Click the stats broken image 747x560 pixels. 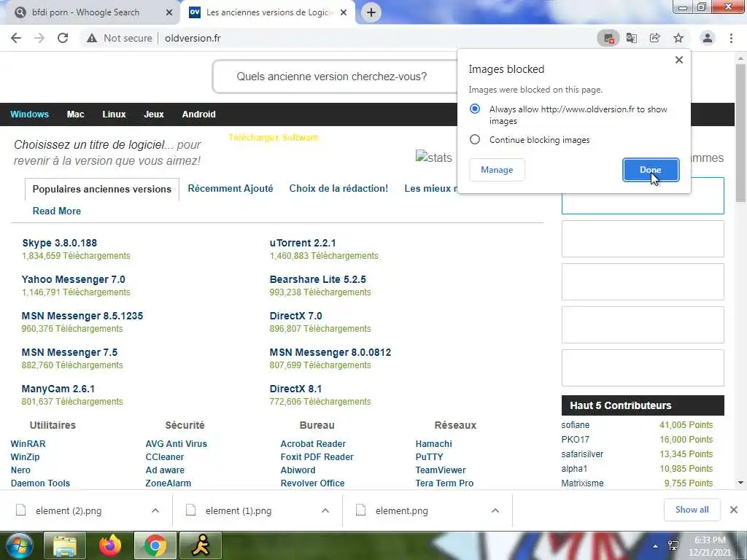(433, 157)
